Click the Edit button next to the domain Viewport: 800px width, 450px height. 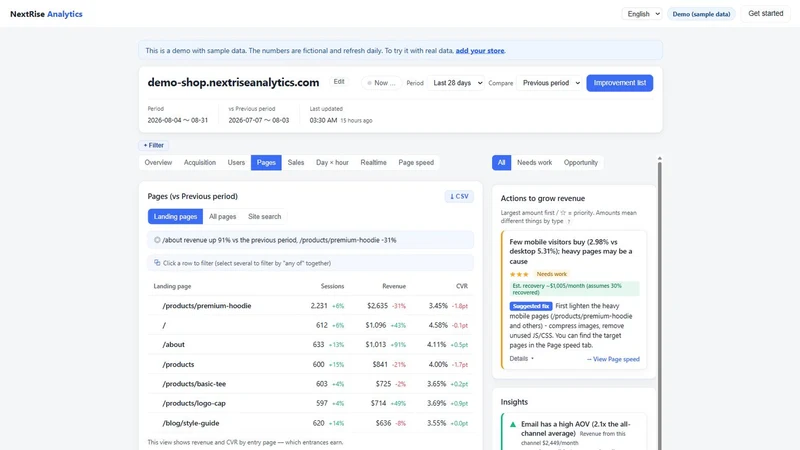tap(339, 82)
